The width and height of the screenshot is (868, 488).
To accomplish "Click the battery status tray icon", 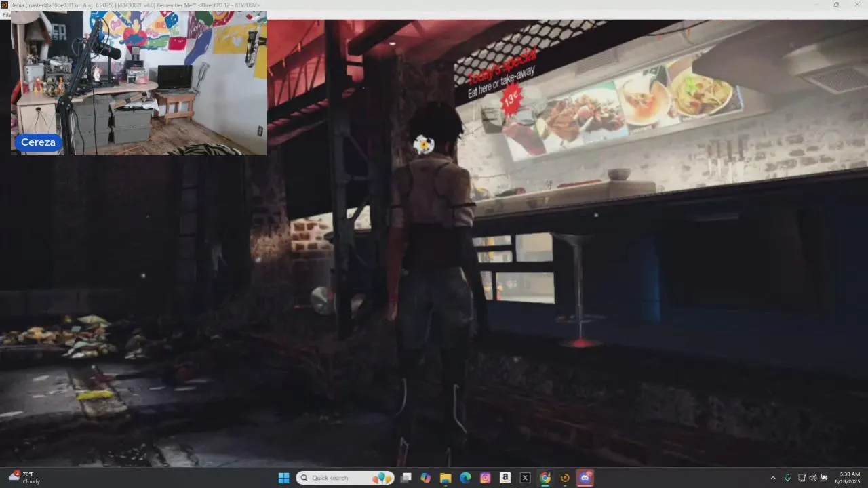I will pyautogui.click(x=824, y=478).
